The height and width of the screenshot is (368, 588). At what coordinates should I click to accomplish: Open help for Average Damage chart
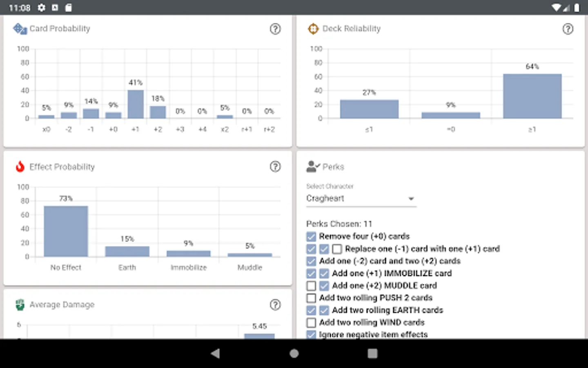click(x=275, y=305)
